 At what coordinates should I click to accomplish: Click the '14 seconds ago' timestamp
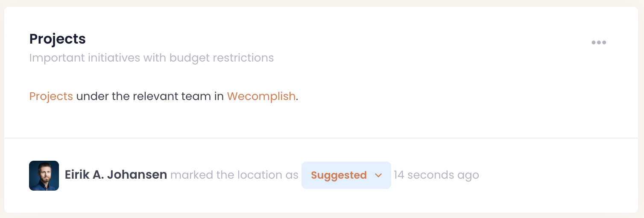pos(436,175)
